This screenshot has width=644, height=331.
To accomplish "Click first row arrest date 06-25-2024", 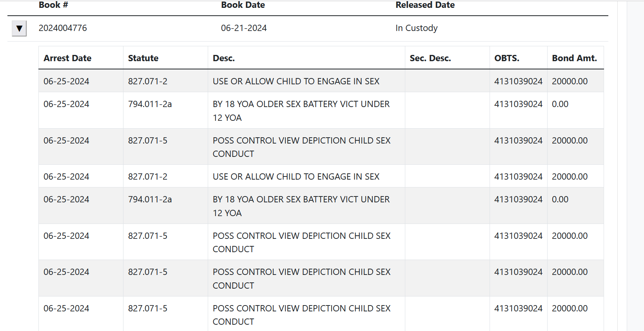I will (66, 81).
